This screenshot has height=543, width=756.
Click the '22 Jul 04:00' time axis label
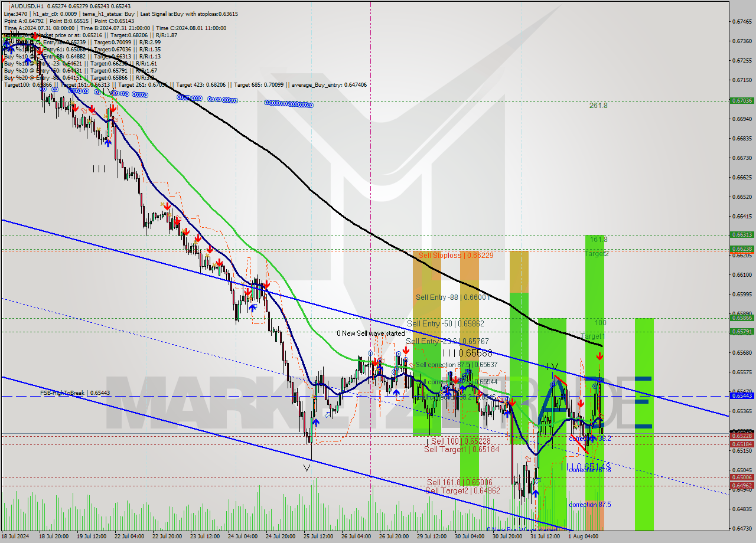(x=129, y=537)
